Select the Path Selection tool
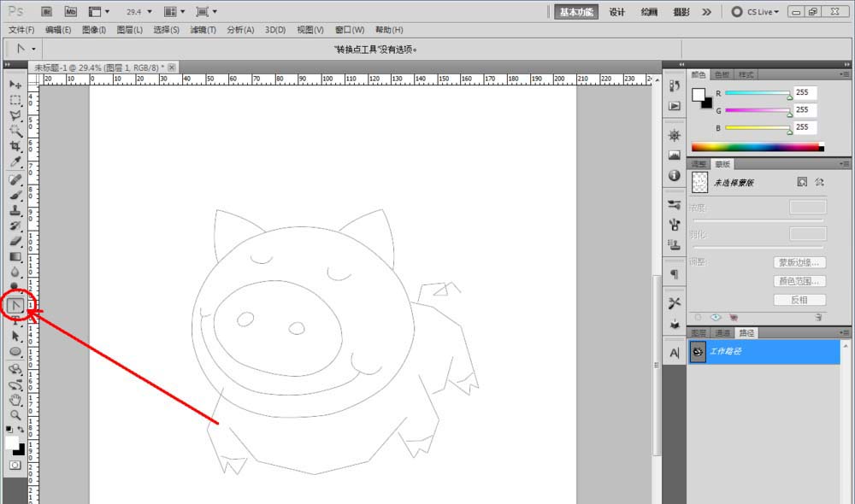The height and width of the screenshot is (504, 855). coord(15,337)
